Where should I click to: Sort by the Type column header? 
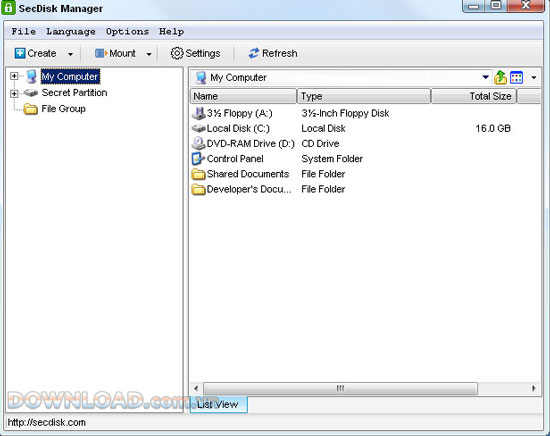click(x=364, y=96)
